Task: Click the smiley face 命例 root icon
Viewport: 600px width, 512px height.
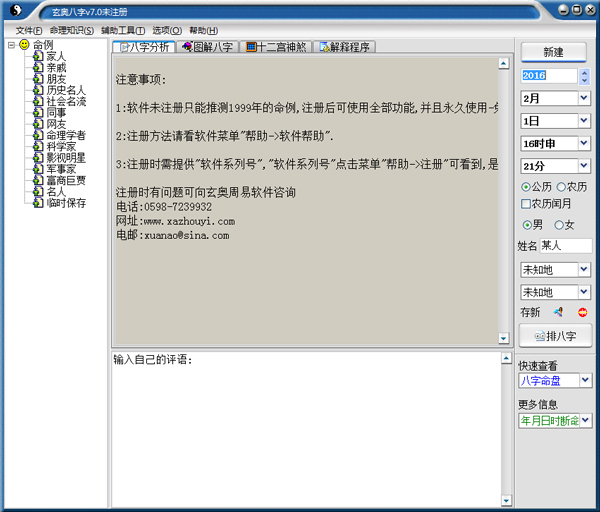Action: (24, 45)
